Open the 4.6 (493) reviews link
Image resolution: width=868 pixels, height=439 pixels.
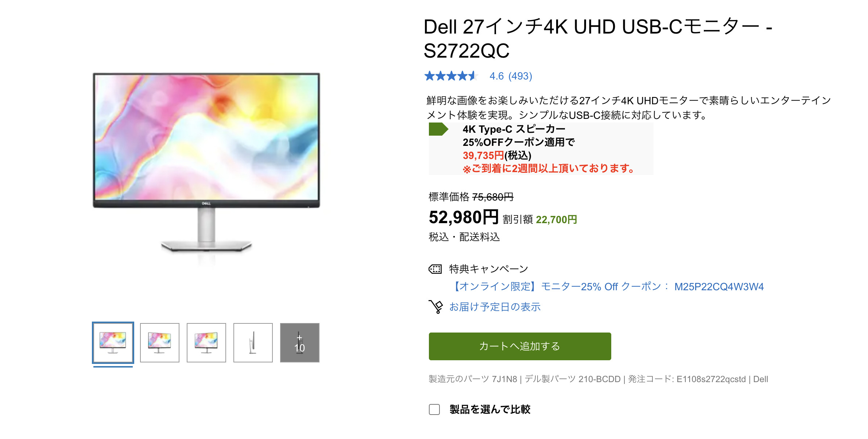(x=511, y=76)
